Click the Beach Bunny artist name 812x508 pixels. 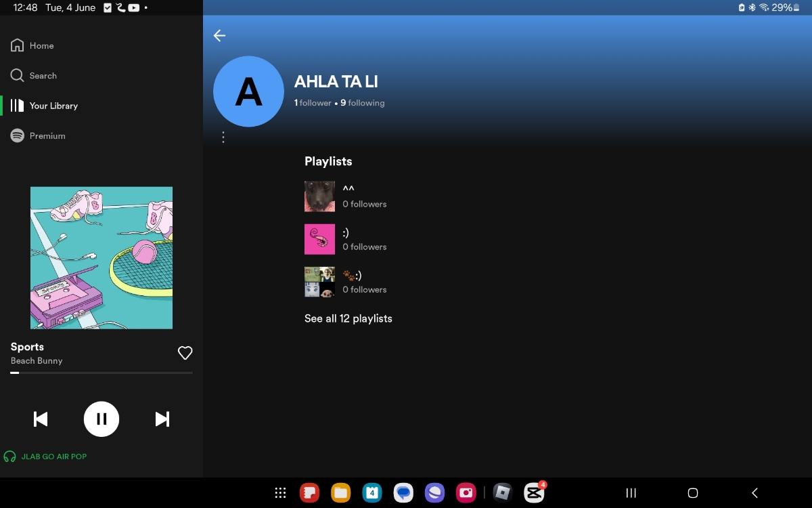click(37, 361)
